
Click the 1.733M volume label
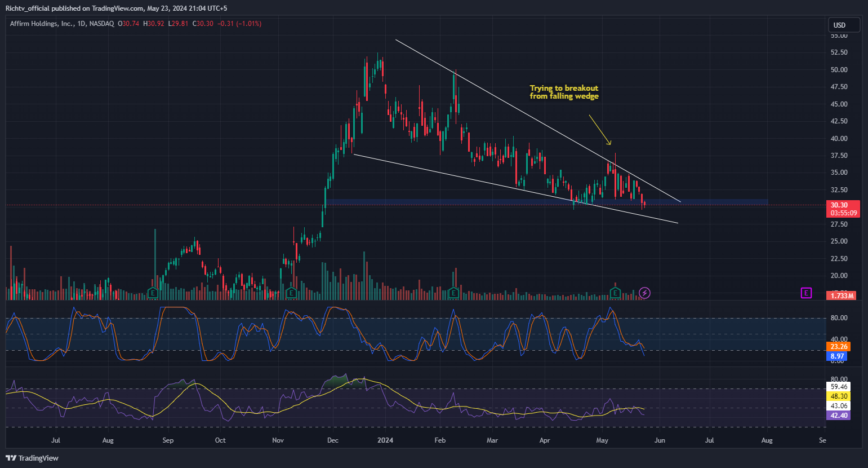pyautogui.click(x=842, y=295)
